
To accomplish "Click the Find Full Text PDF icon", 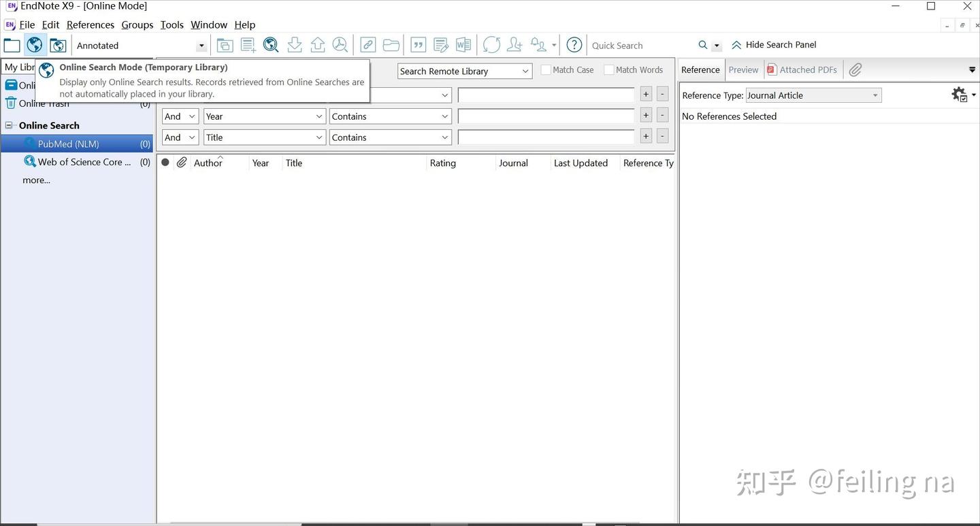I will [340, 46].
